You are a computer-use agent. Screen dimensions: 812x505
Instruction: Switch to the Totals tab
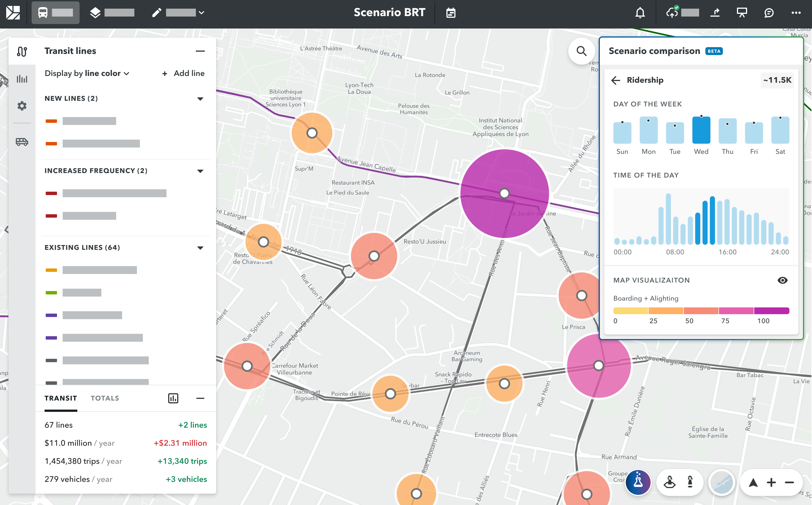coord(105,398)
